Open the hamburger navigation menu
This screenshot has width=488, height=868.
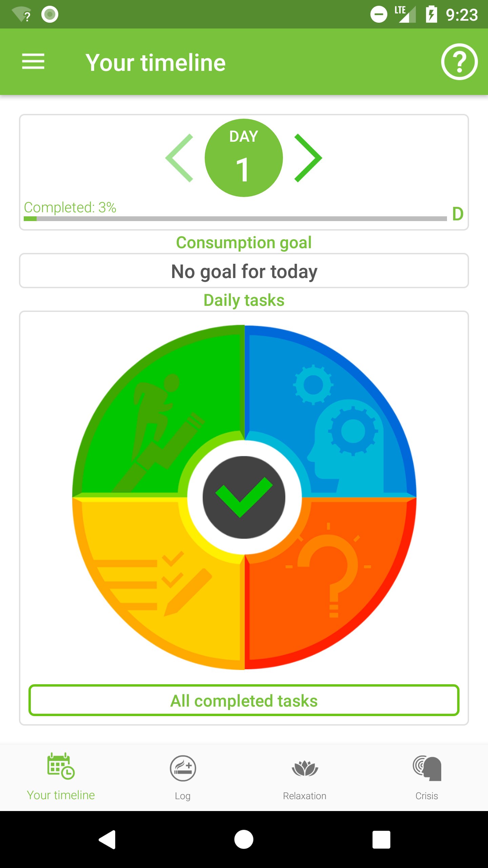tap(33, 62)
